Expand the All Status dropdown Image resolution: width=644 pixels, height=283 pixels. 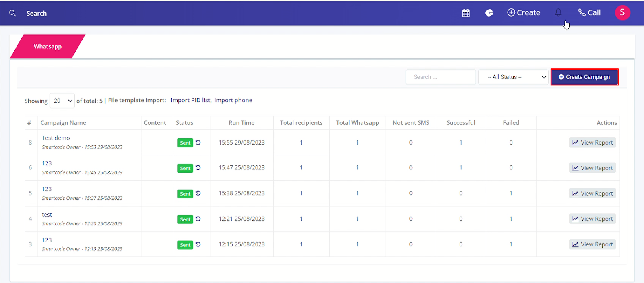tap(514, 77)
